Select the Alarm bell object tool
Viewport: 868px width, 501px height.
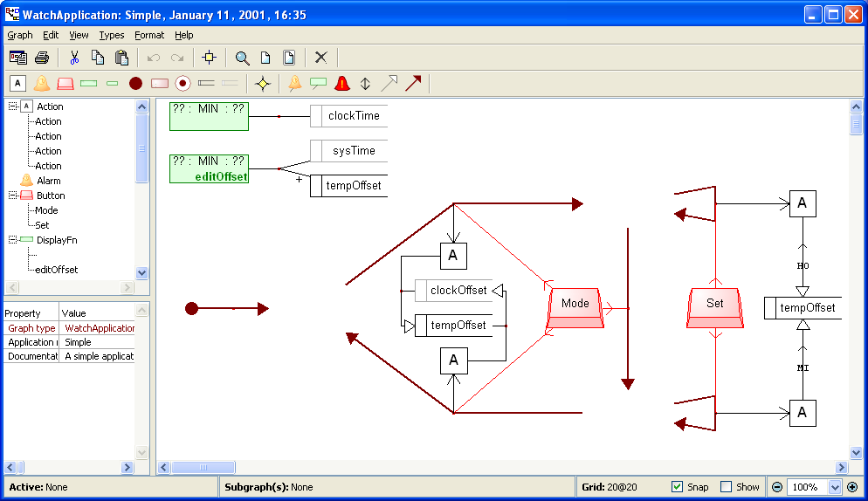pos(41,84)
